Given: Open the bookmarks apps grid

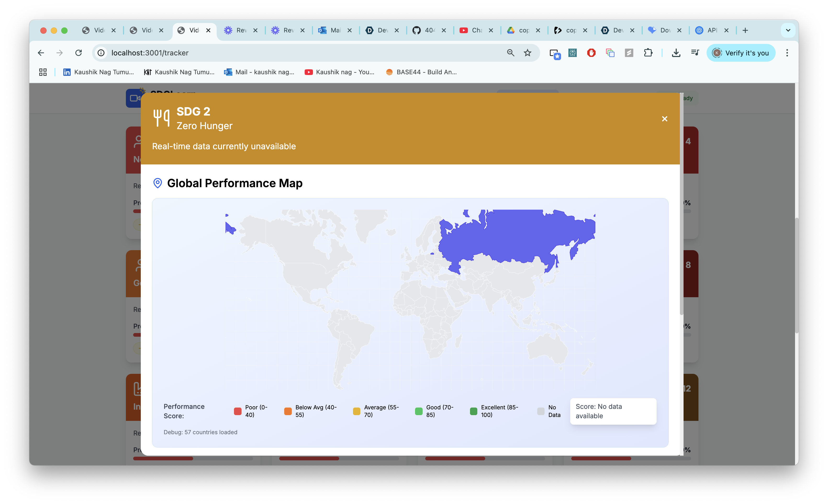Looking at the screenshot, I should point(43,72).
